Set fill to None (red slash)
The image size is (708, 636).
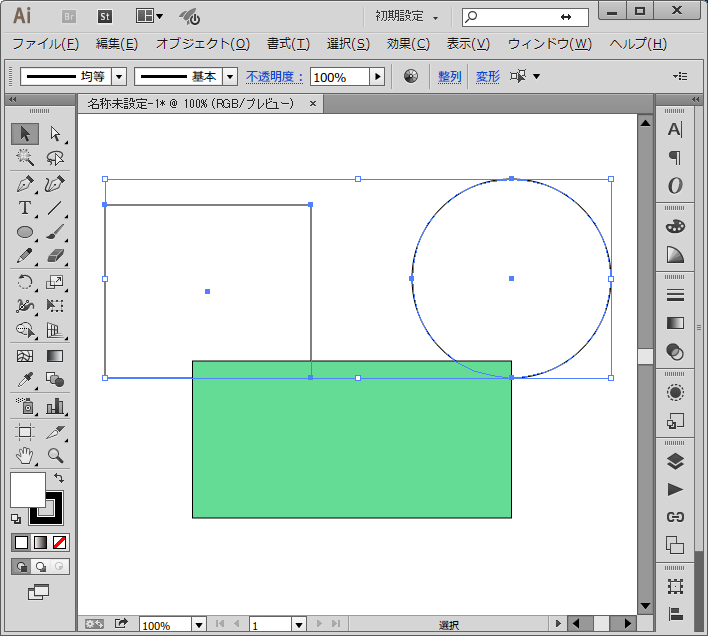pyautogui.click(x=60, y=542)
